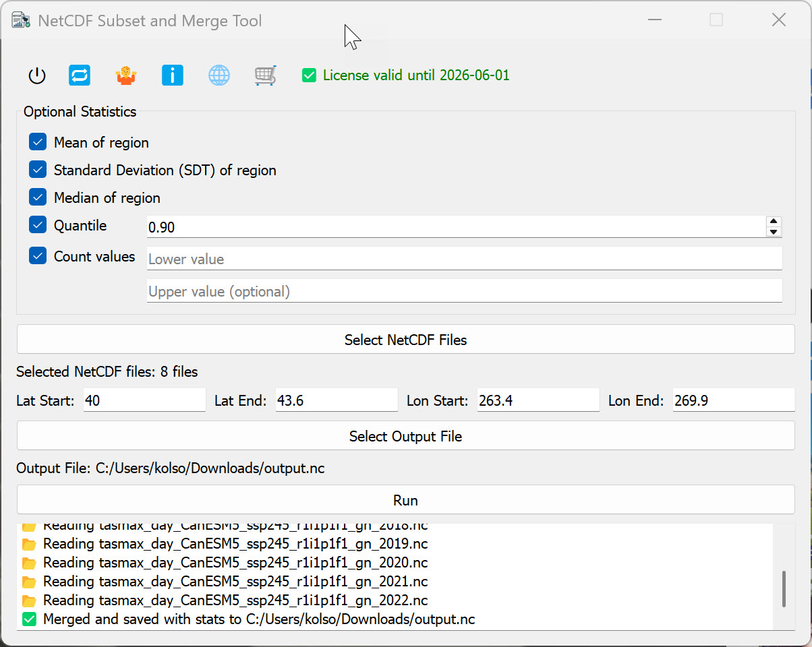
Task: Toggle Standard Deviation (SDT) of region checkbox
Action: pyautogui.click(x=38, y=170)
